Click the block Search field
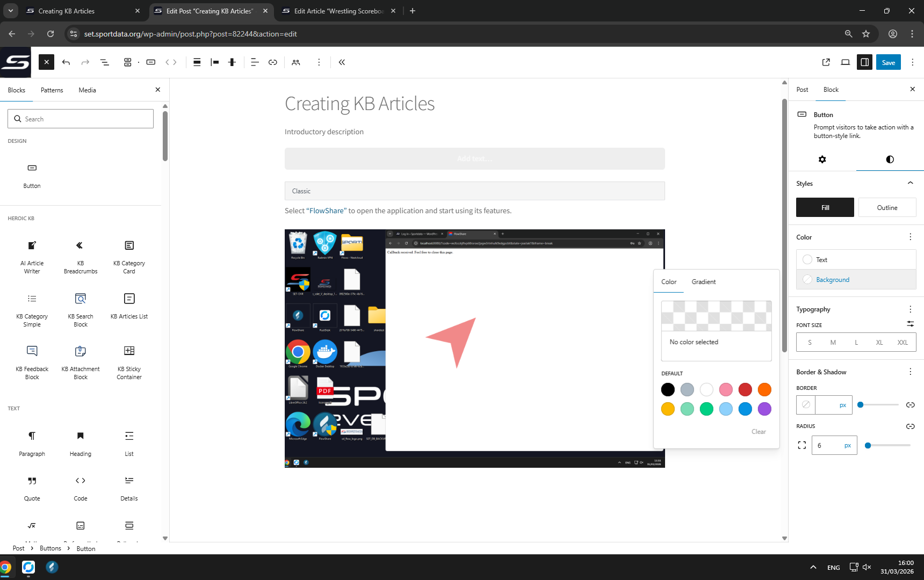 [81, 119]
